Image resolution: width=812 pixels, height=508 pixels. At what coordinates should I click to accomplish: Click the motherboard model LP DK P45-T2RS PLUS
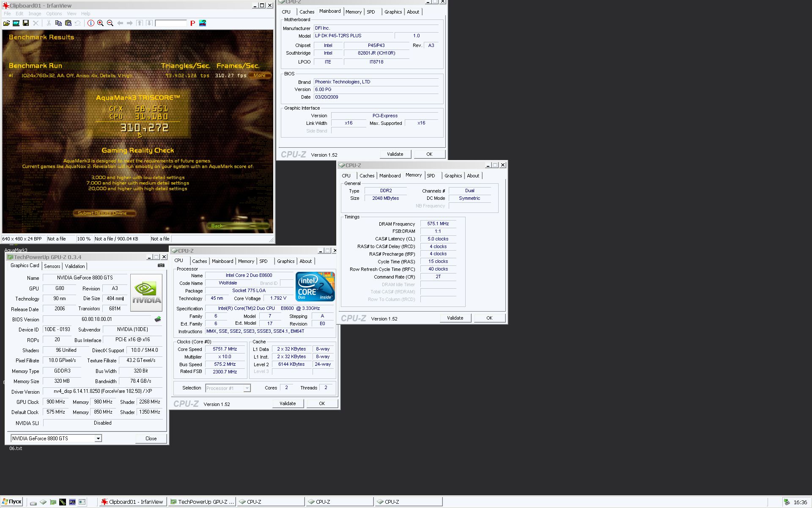(353, 36)
